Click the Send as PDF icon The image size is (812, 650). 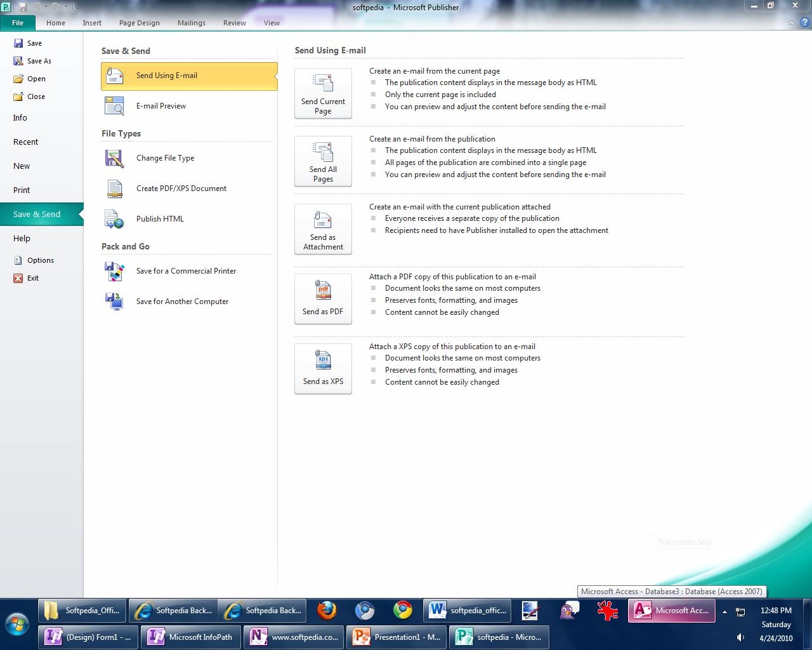pyautogui.click(x=323, y=299)
